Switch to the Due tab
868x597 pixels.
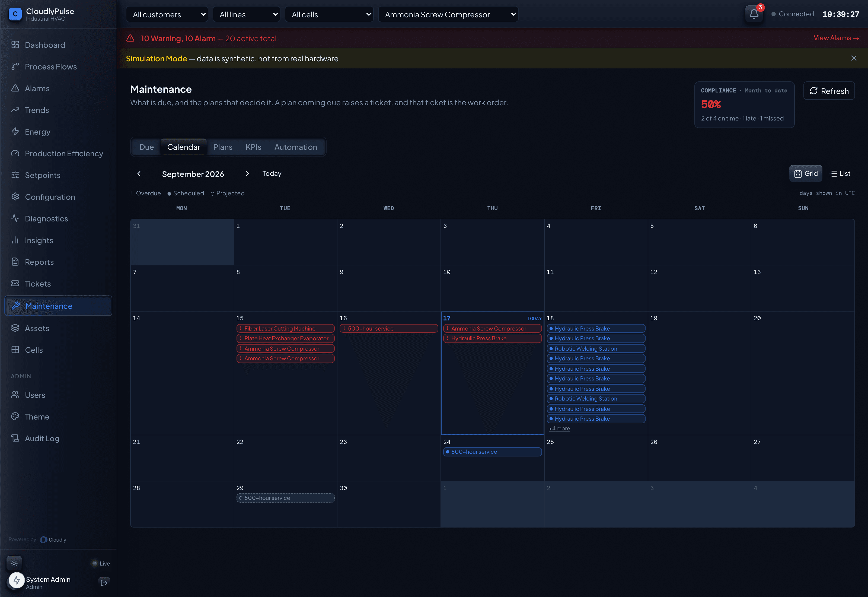point(146,147)
